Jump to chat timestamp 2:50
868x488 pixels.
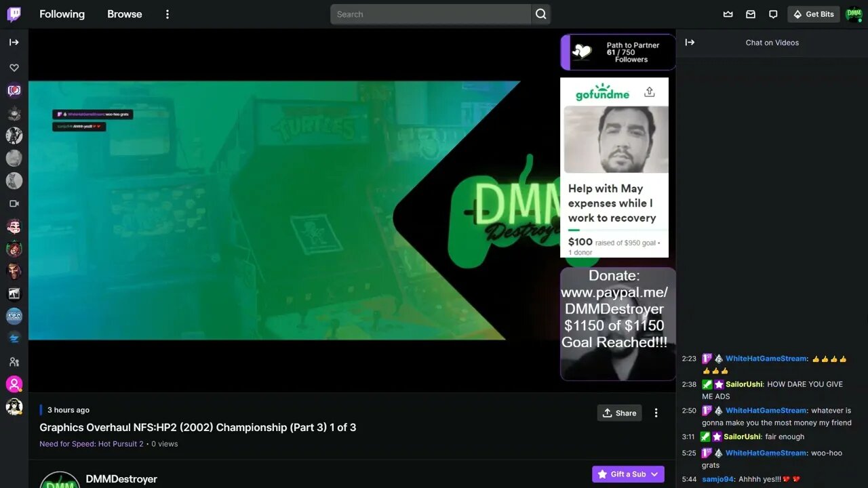click(689, 411)
